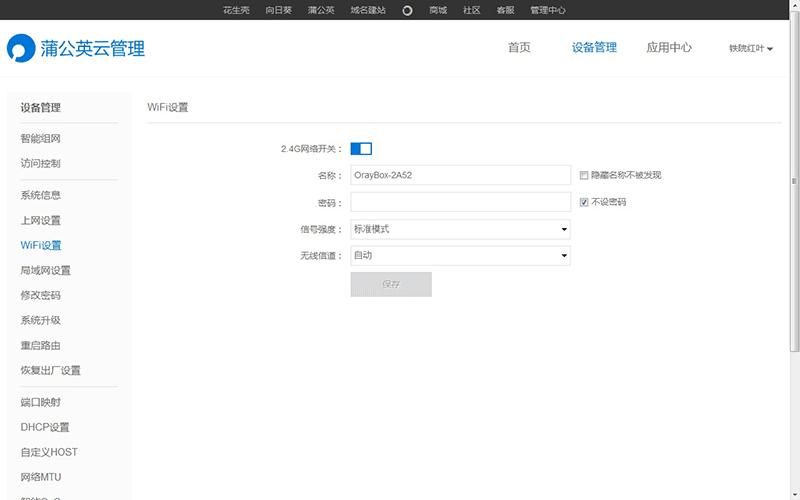Screen dimensions: 800x500
Task: Open the wireless channel 自动 dropdown
Action: pyautogui.click(x=460, y=256)
